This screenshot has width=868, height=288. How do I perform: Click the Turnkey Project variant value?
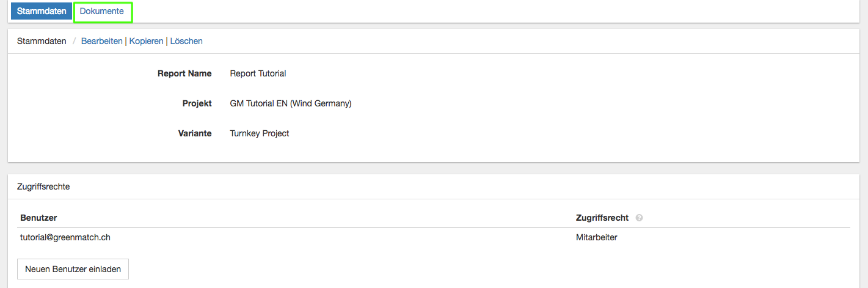[x=260, y=133]
